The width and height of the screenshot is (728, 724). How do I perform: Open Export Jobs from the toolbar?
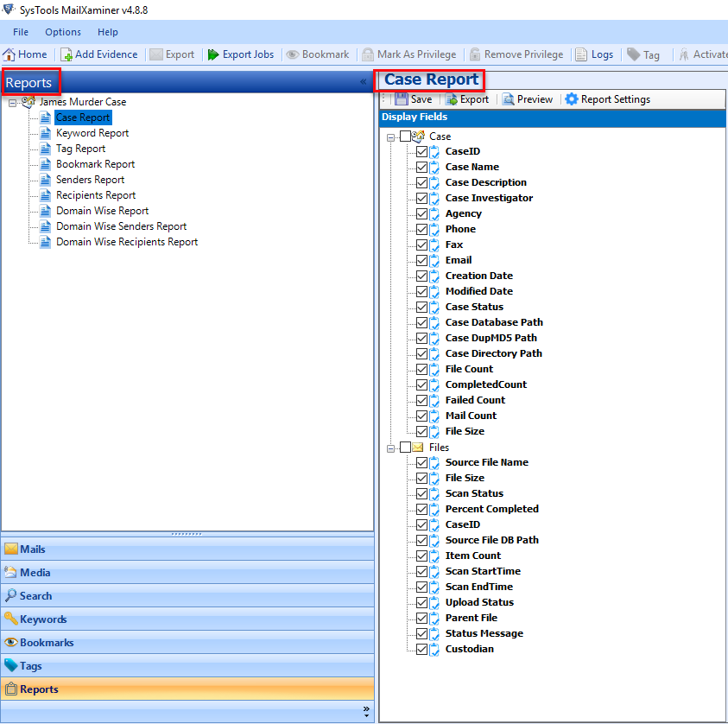coord(241,54)
